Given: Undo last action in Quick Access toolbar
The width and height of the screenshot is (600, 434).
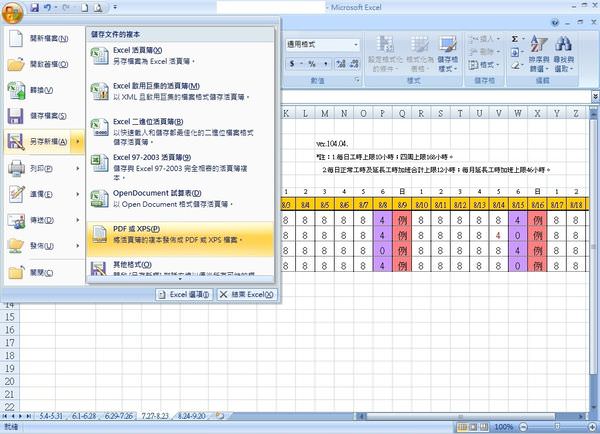Looking at the screenshot, I should (47, 8).
